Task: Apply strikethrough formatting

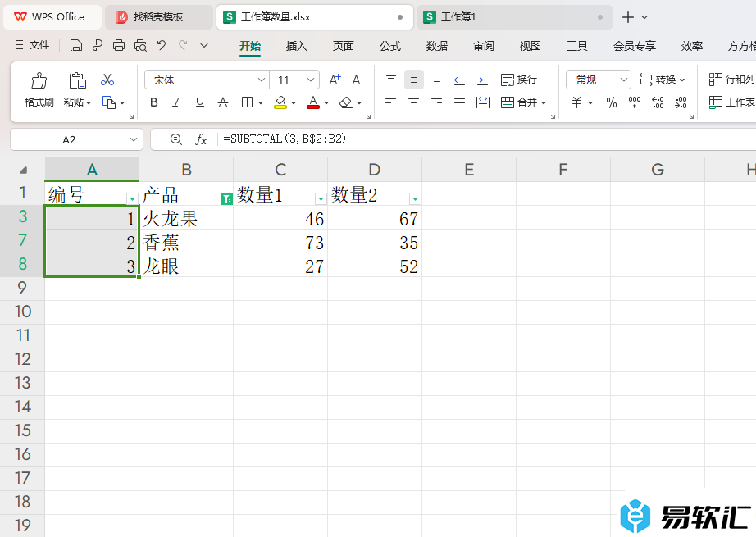Action: click(223, 102)
